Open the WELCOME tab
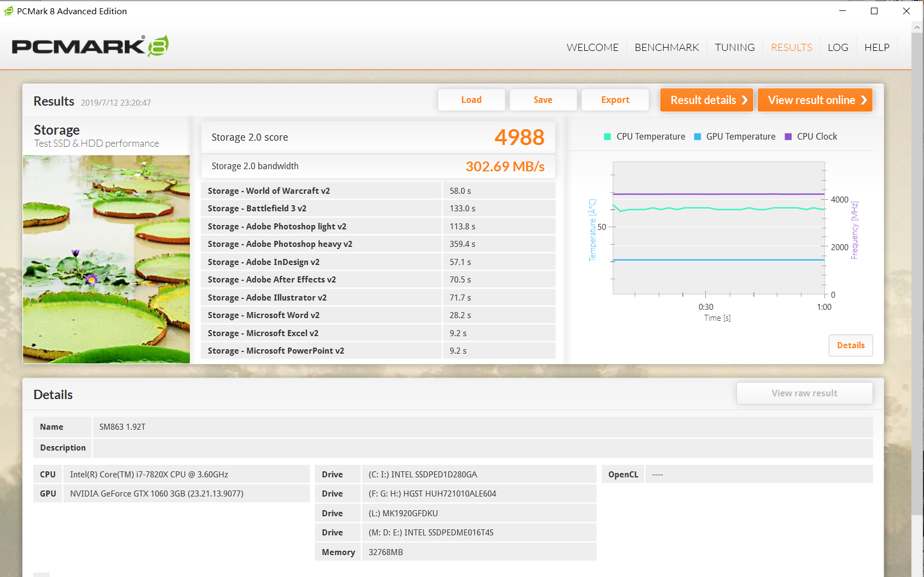The image size is (924, 577). [592, 48]
